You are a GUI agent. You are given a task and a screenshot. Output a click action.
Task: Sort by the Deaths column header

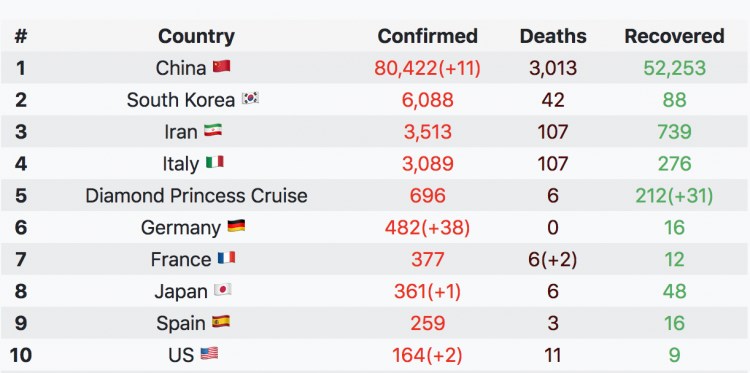[x=553, y=36]
